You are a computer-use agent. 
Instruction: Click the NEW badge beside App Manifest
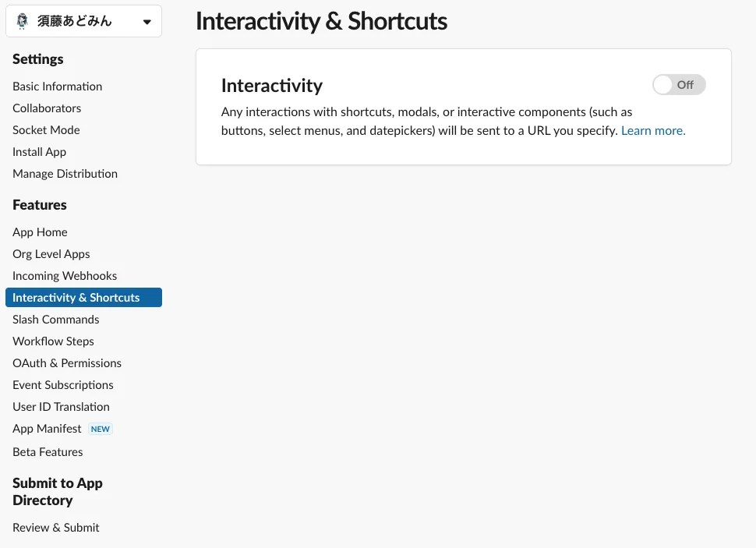tap(101, 429)
